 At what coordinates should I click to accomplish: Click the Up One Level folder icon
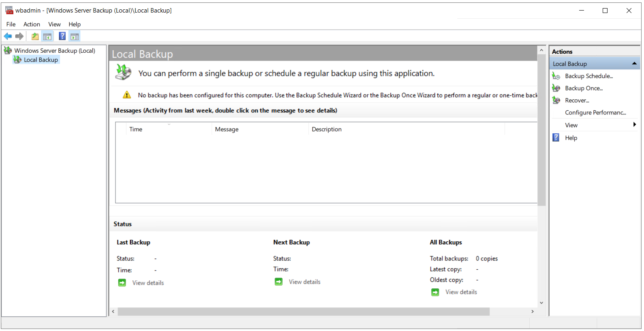(35, 37)
